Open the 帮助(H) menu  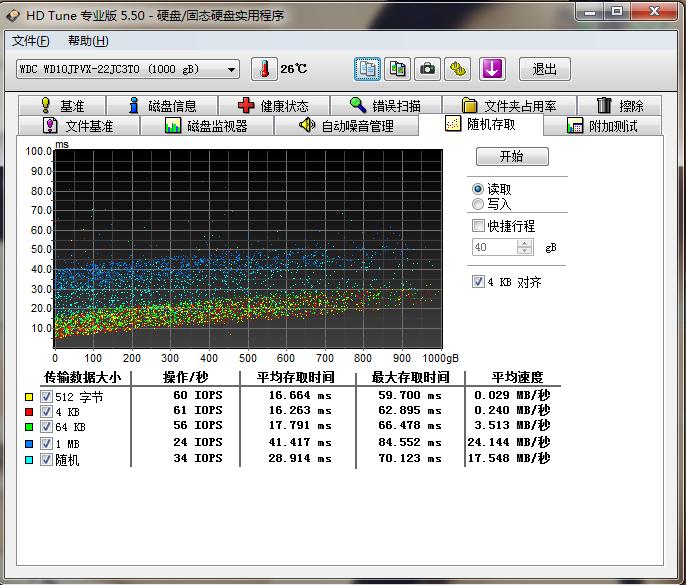(88, 41)
